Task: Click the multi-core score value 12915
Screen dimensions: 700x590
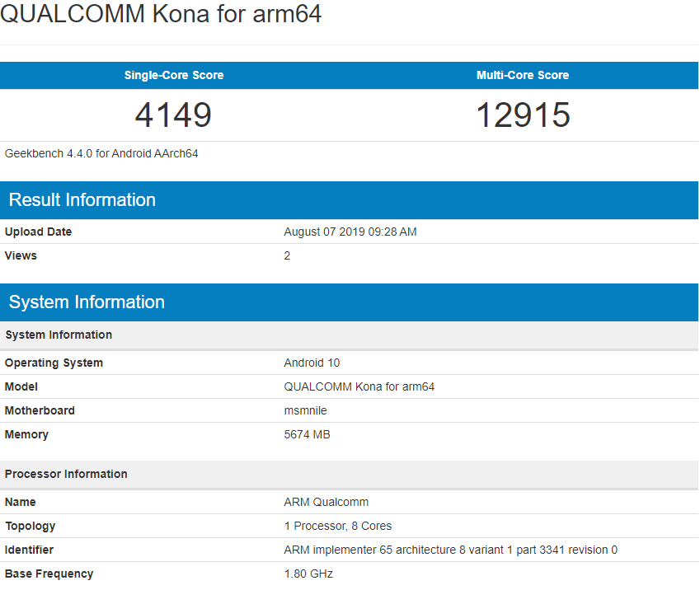Action: click(524, 115)
